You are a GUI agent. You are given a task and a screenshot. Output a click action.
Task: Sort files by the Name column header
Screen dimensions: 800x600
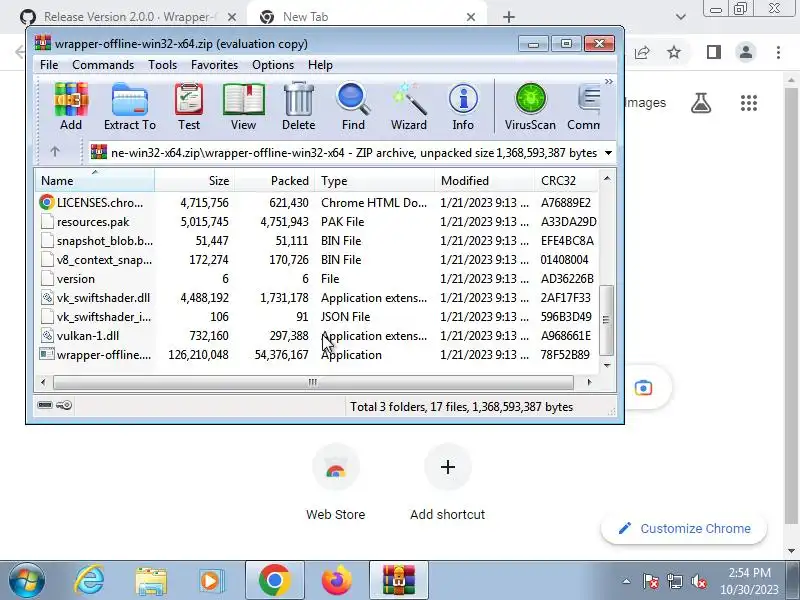95,181
